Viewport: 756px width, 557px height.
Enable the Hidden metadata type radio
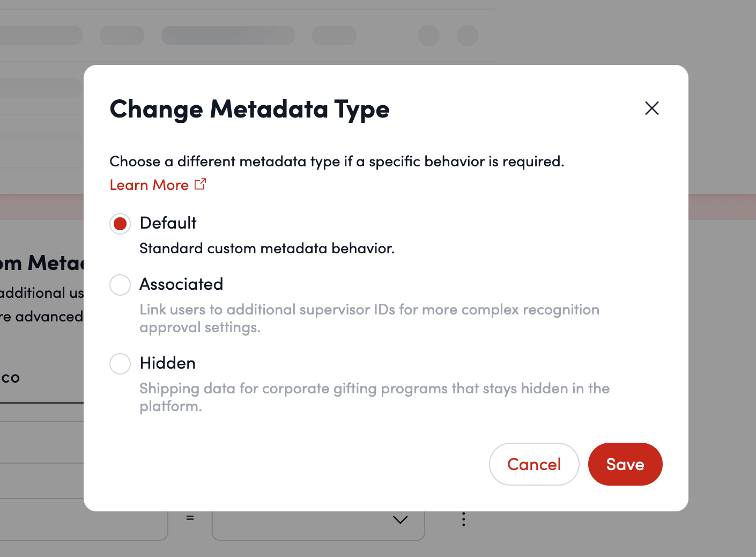pos(120,364)
